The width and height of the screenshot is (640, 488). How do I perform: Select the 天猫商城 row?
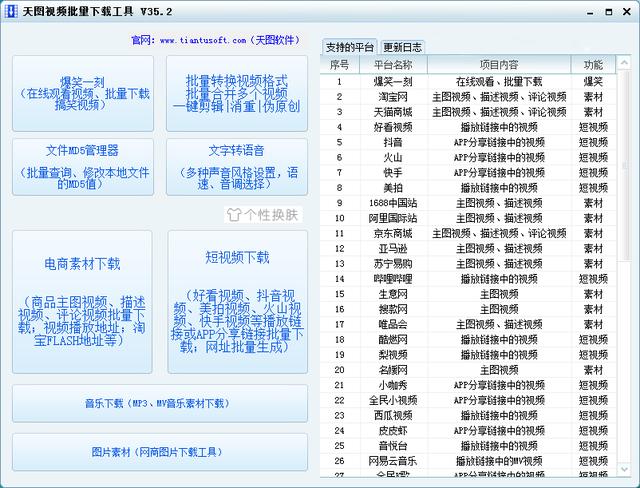[x=468, y=112]
